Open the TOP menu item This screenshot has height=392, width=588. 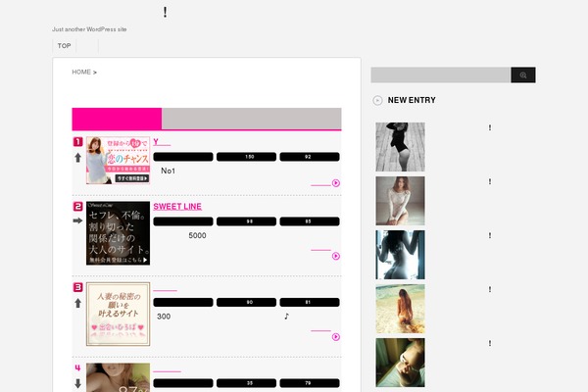point(64,46)
